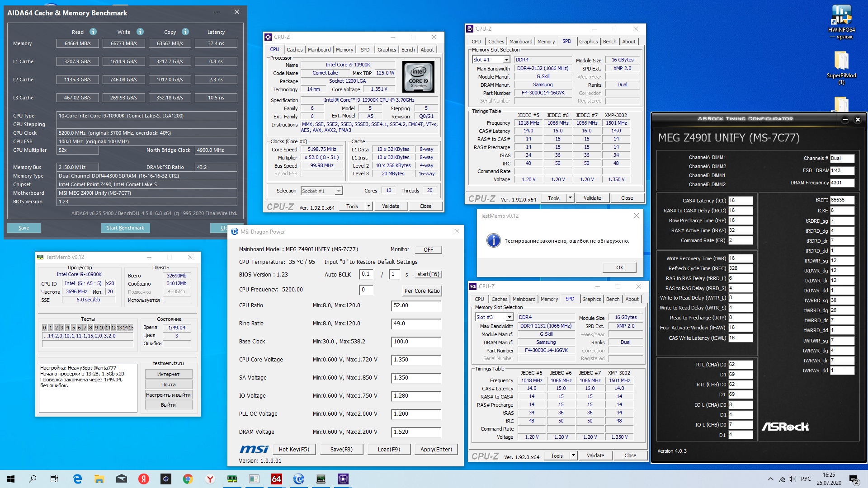Image resolution: width=868 pixels, height=488 pixels.
Task: Click the Write info icon in AIDA64
Action: coord(140,32)
